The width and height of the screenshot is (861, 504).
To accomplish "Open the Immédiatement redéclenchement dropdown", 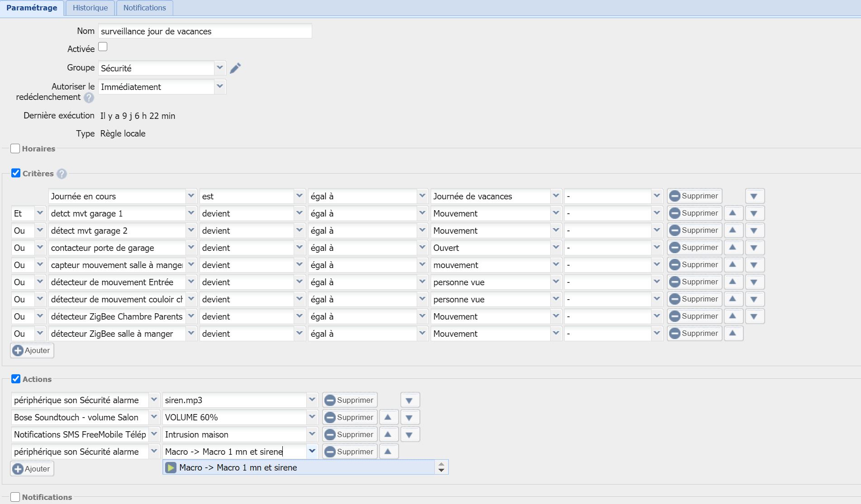I will tap(220, 86).
